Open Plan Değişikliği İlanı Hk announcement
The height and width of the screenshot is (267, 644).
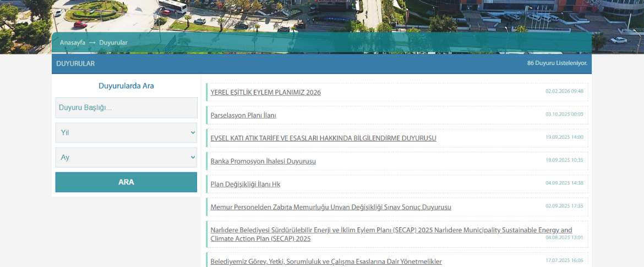[245, 184]
